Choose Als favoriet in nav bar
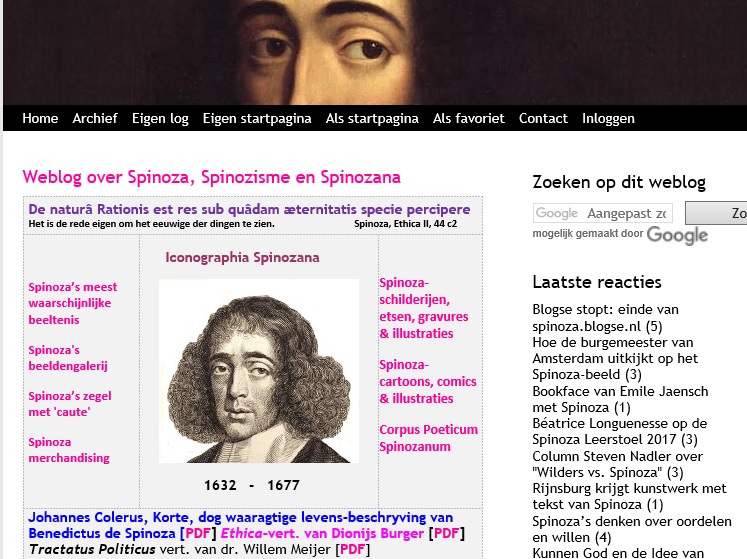This screenshot has height=559, width=747. (x=468, y=118)
